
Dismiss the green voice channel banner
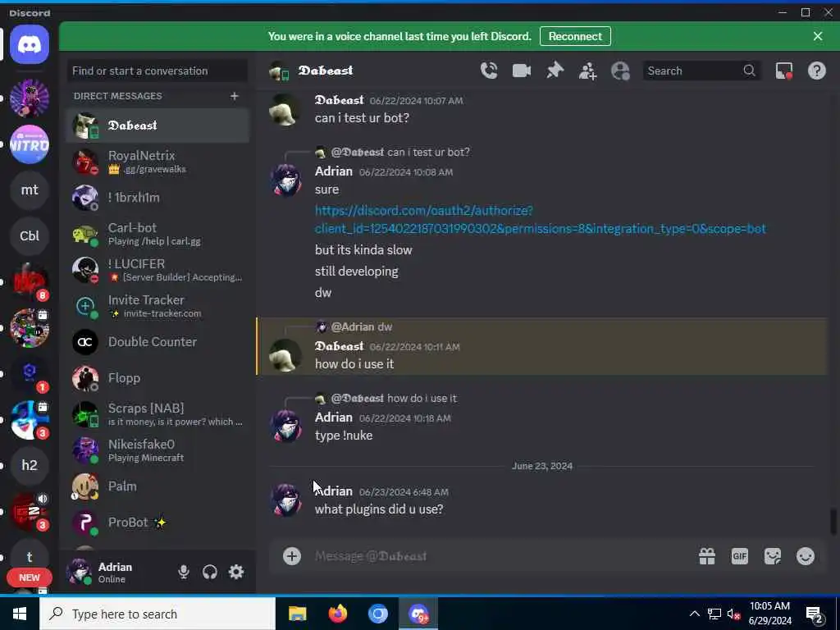(818, 36)
